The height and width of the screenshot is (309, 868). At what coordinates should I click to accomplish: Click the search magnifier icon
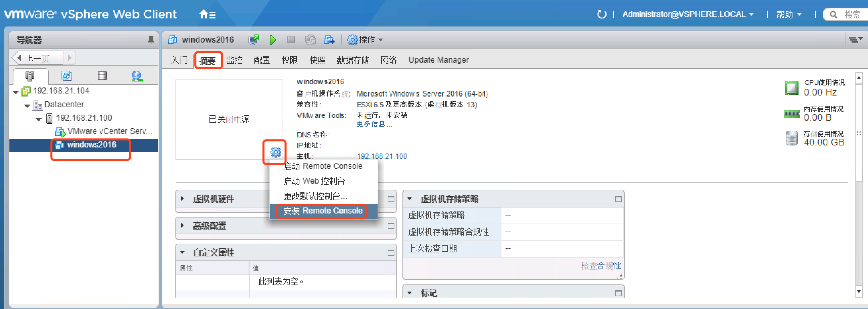(x=833, y=14)
